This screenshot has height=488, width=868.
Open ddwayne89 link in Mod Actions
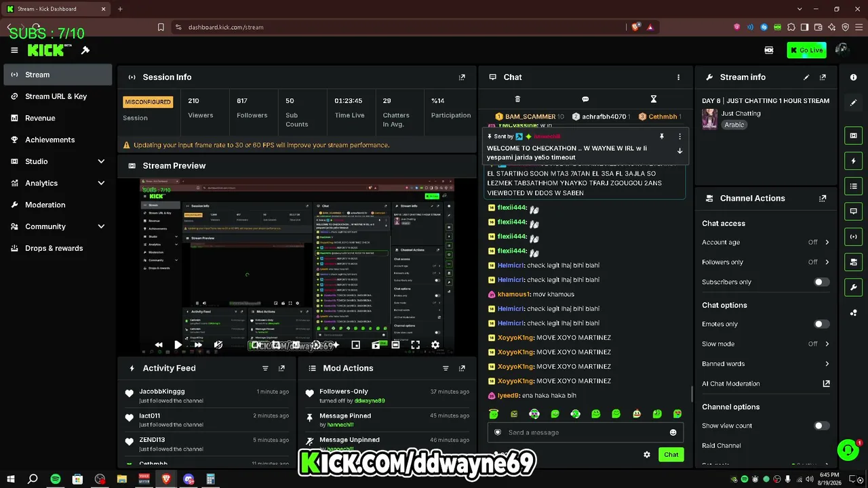click(x=370, y=401)
